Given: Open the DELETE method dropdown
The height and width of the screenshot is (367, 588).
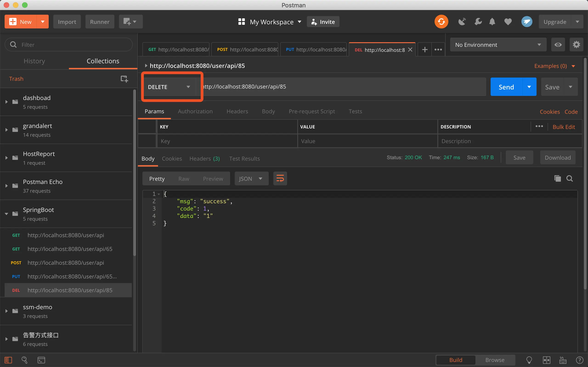Looking at the screenshot, I should pyautogui.click(x=169, y=87).
